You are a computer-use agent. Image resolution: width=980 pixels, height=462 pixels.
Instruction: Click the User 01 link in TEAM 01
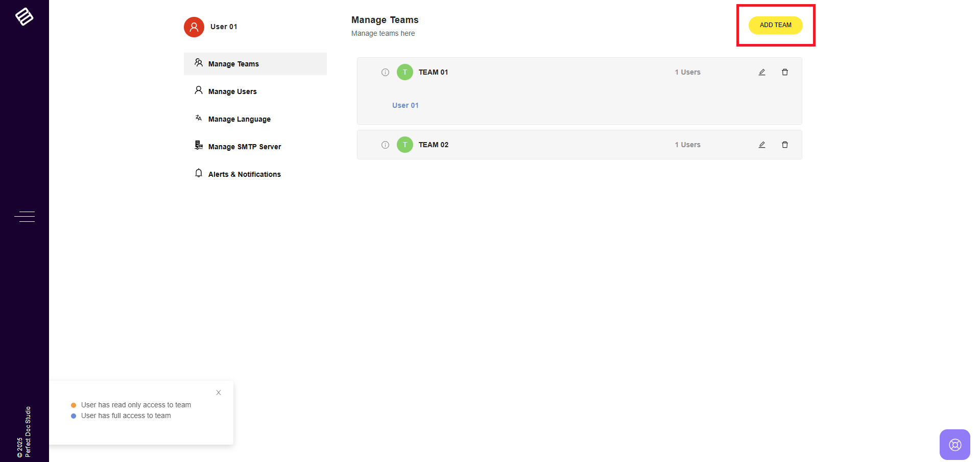coord(405,105)
